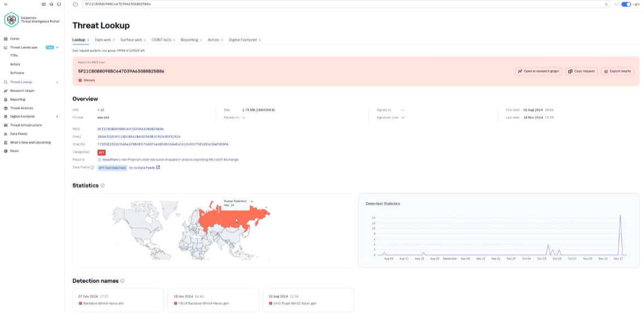644x313 pixels.
Task: Collapse the Threat Landscape submenu chevron
Action: click(57, 47)
